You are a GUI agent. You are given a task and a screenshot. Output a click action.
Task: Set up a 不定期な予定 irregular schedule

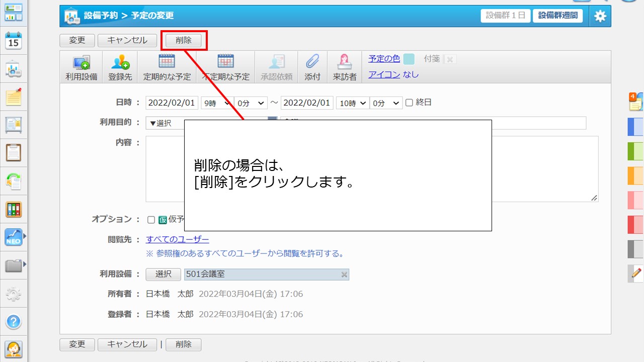tap(225, 67)
